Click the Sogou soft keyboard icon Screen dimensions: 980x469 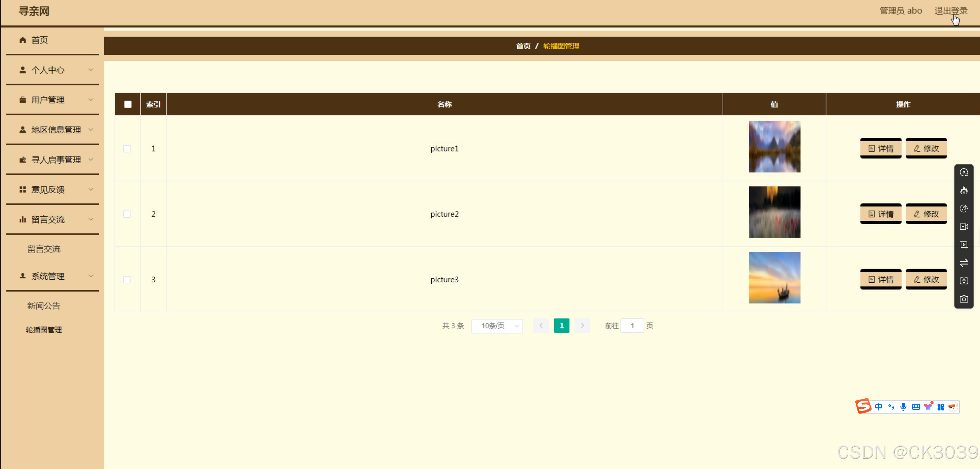pos(916,407)
